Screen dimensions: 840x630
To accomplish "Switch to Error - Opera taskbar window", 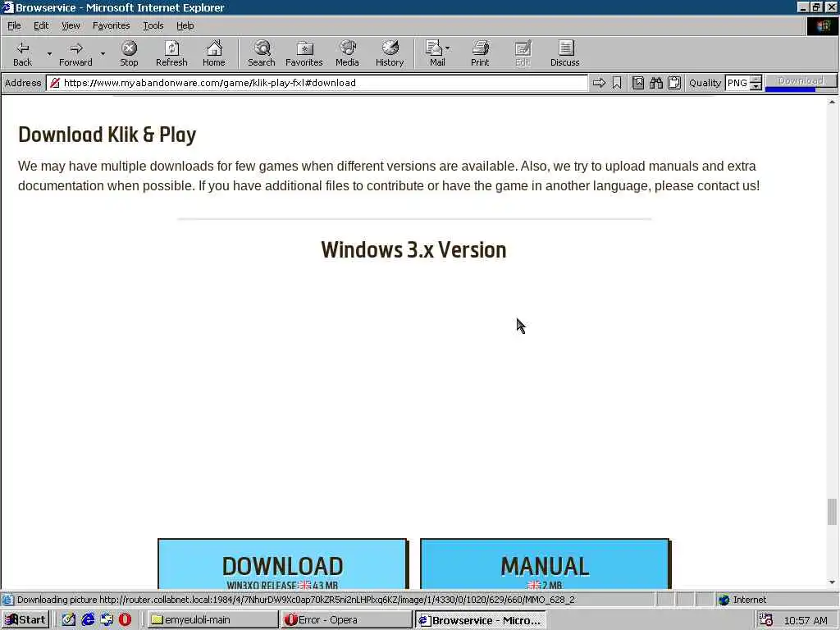I will (x=346, y=620).
